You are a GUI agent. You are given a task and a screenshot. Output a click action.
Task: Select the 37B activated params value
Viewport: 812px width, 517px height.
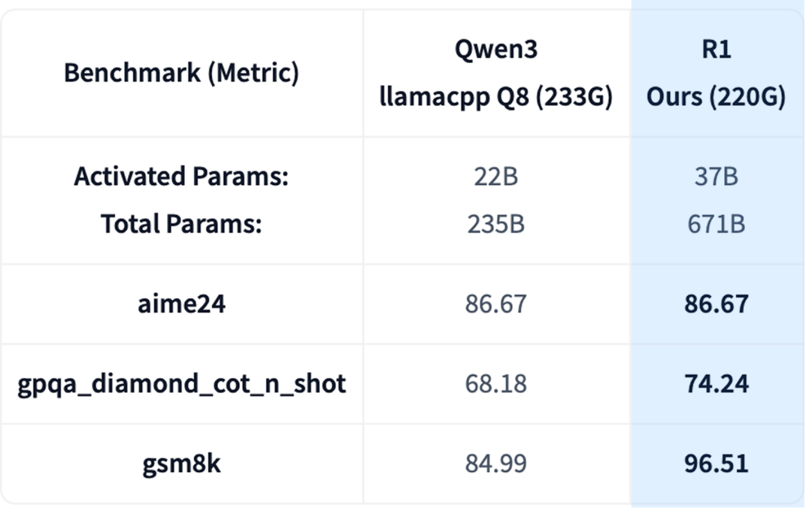(x=716, y=177)
